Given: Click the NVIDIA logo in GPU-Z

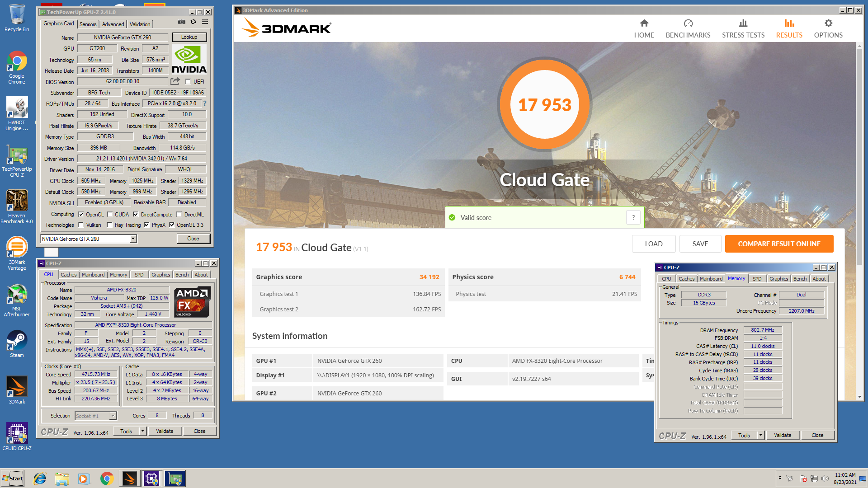Looking at the screenshot, I should [189, 59].
